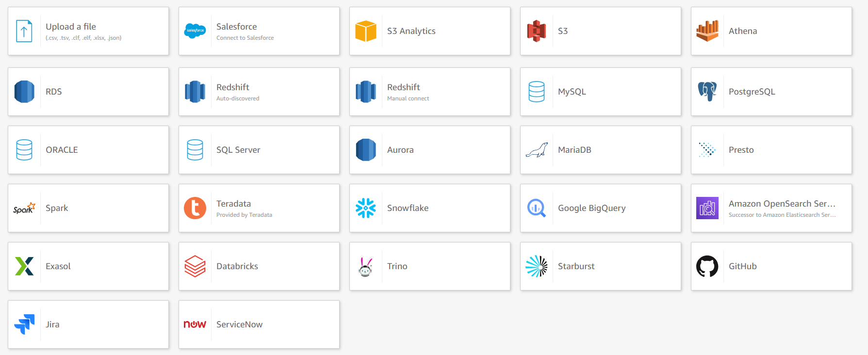This screenshot has width=868, height=355.
Task: Click the purple Amazon OpenSearch icon
Action: click(x=707, y=208)
